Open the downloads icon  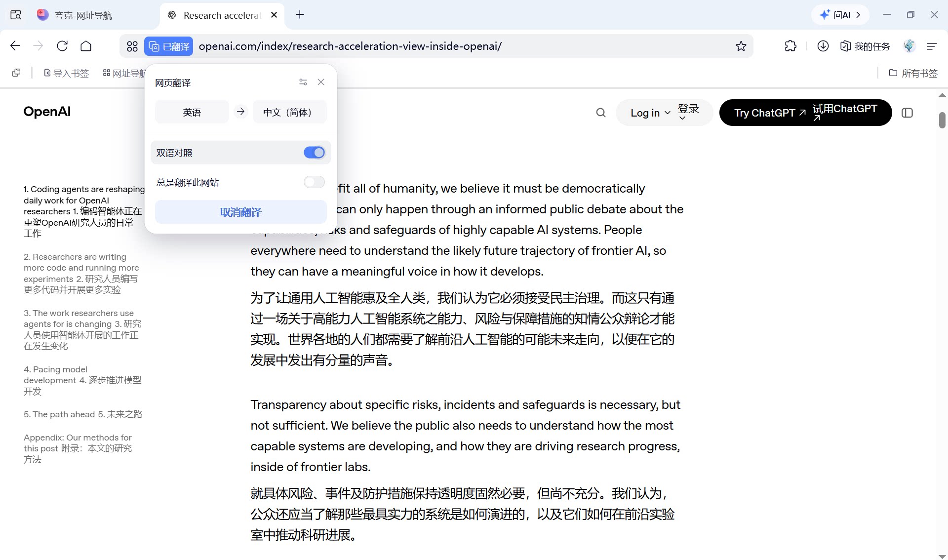coord(823,46)
